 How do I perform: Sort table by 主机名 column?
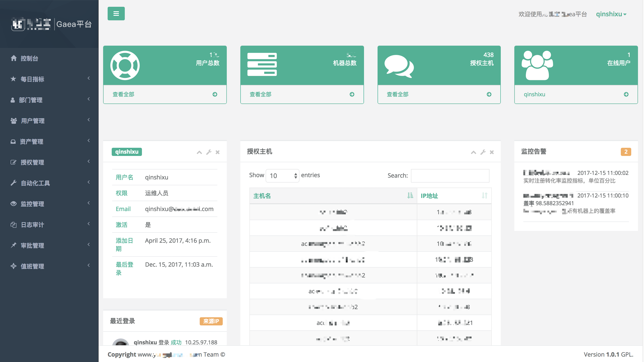pos(333,196)
